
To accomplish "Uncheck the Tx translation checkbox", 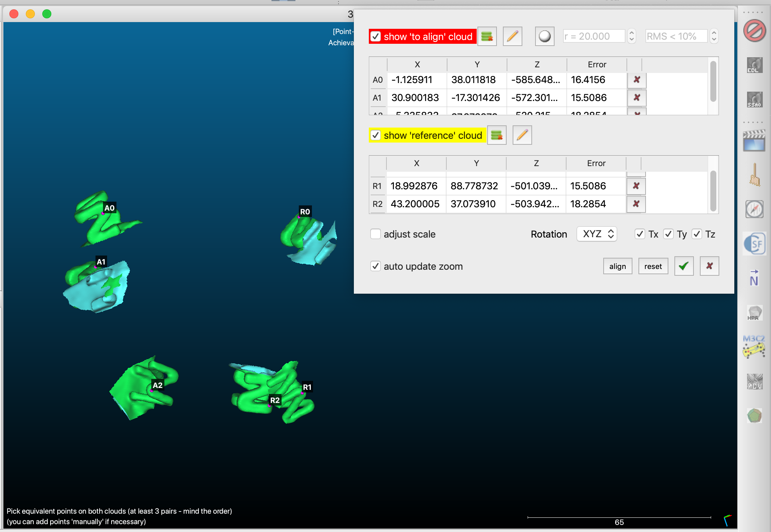I will click(640, 234).
